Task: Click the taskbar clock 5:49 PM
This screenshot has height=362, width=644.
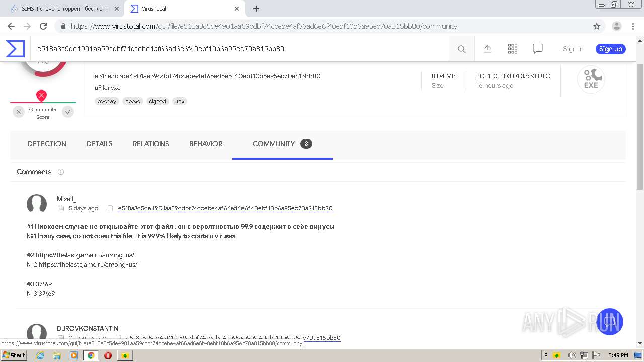Action: [x=618, y=355]
